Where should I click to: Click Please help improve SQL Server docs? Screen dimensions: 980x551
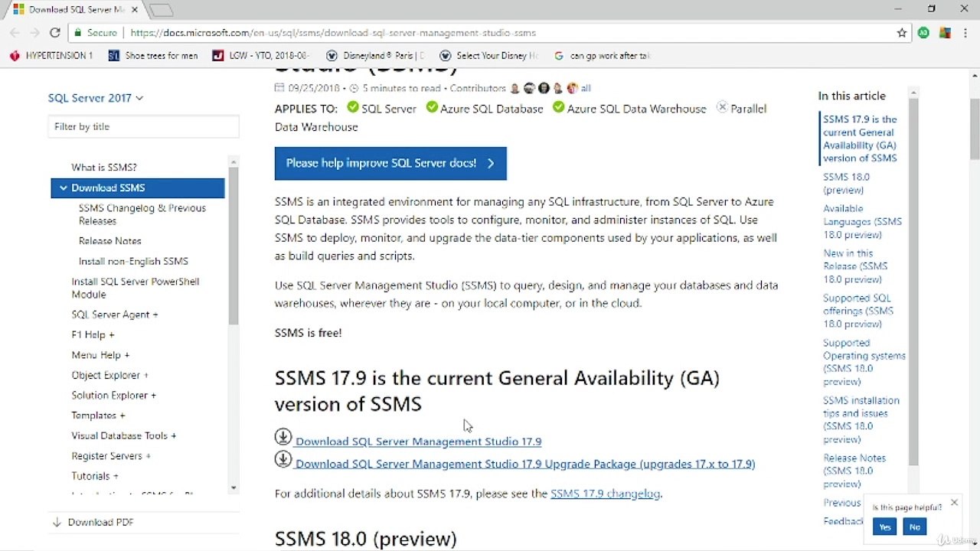pos(390,163)
